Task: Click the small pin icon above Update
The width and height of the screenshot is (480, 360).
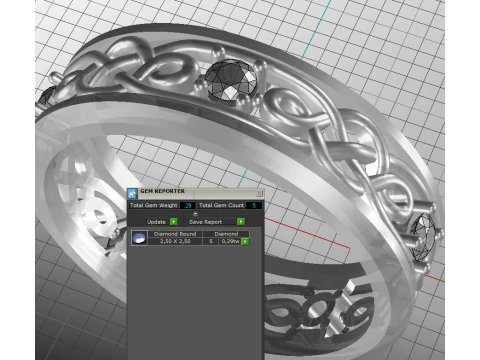Action: point(195,214)
